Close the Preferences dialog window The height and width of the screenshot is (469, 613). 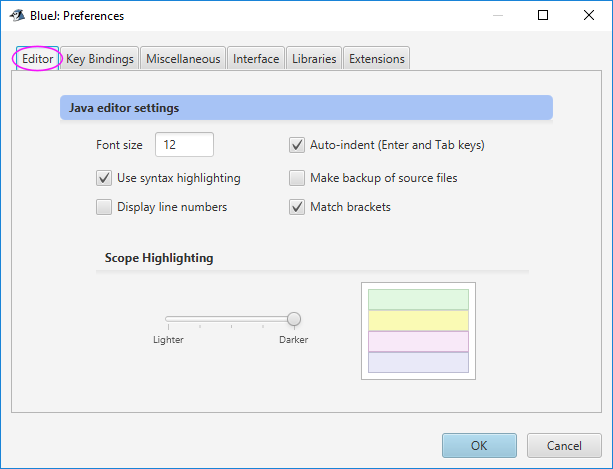(x=591, y=16)
